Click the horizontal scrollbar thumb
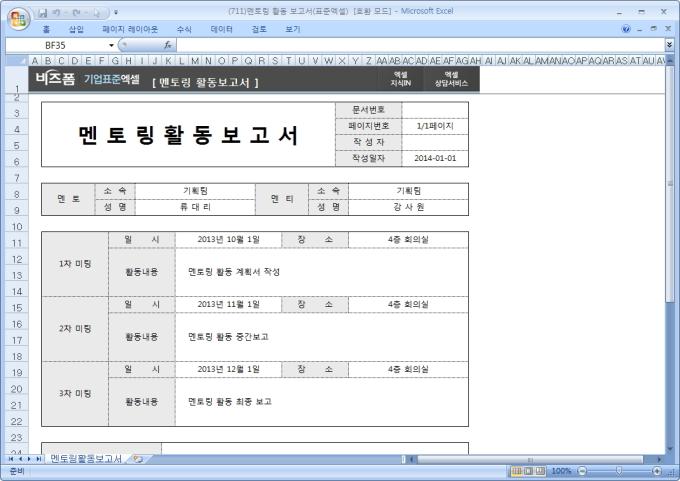Viewport: 680px width, 481px height. 530,459
